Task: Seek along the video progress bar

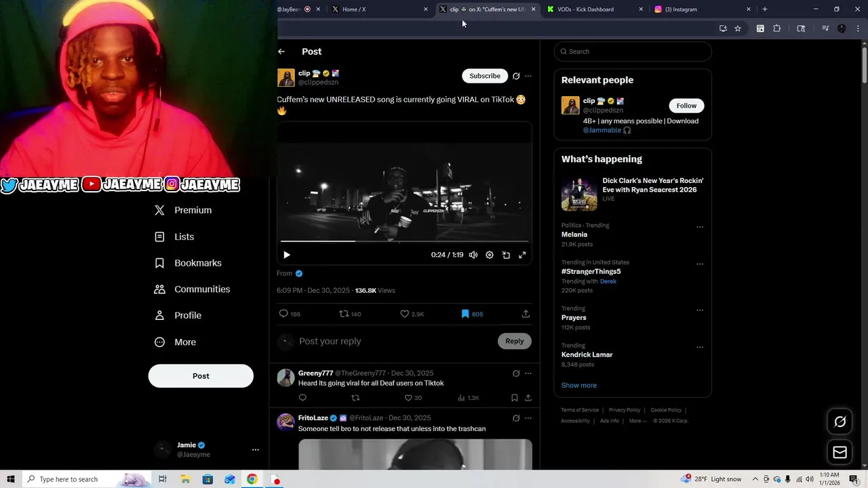Action: click(404, 241)
